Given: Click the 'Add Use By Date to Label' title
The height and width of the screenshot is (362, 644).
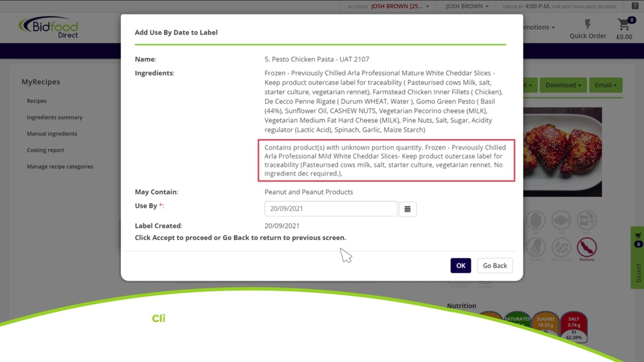Looking at the screenshot, I should [x=176, y=32].
